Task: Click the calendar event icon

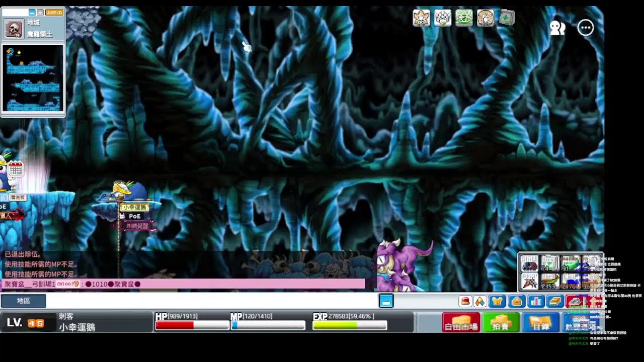Action: pos(16,168)
